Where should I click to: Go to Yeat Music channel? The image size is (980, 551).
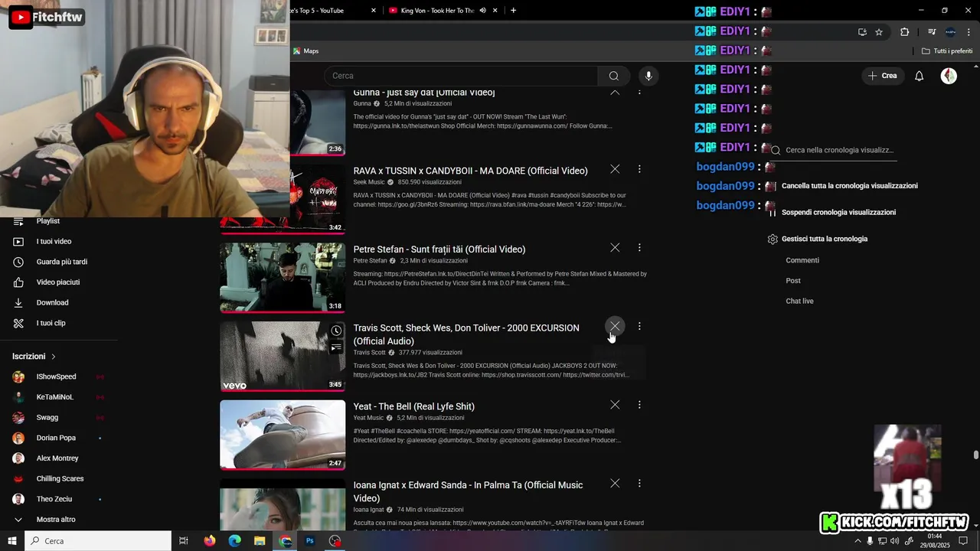368,418
